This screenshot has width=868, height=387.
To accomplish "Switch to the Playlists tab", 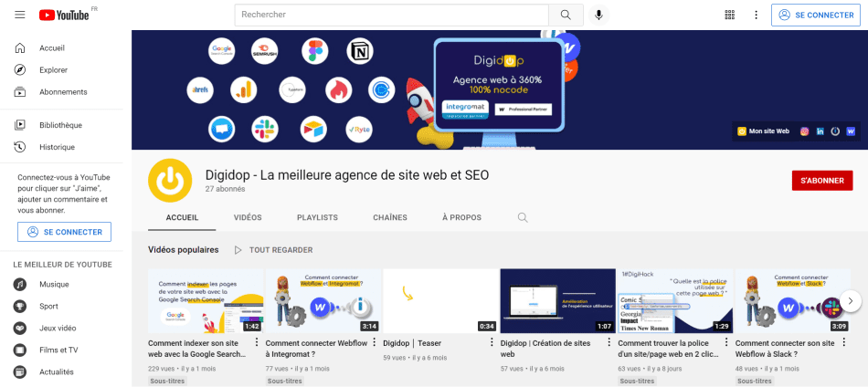I will tap(317, 218).
